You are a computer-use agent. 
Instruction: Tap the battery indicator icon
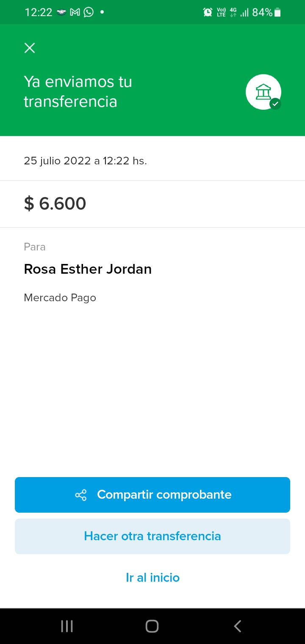278,12
